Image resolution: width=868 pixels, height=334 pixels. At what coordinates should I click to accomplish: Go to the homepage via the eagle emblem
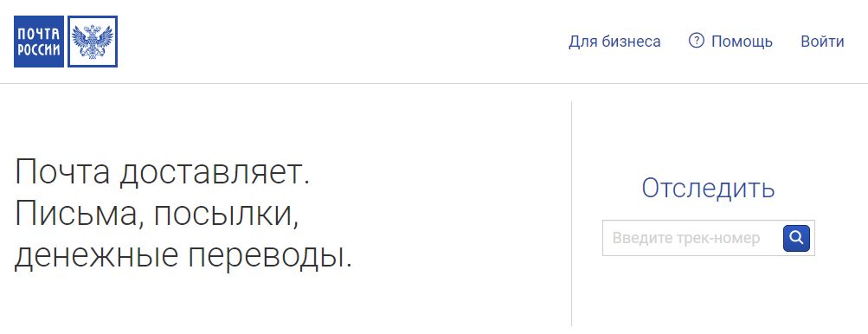[x=93, y=42]
